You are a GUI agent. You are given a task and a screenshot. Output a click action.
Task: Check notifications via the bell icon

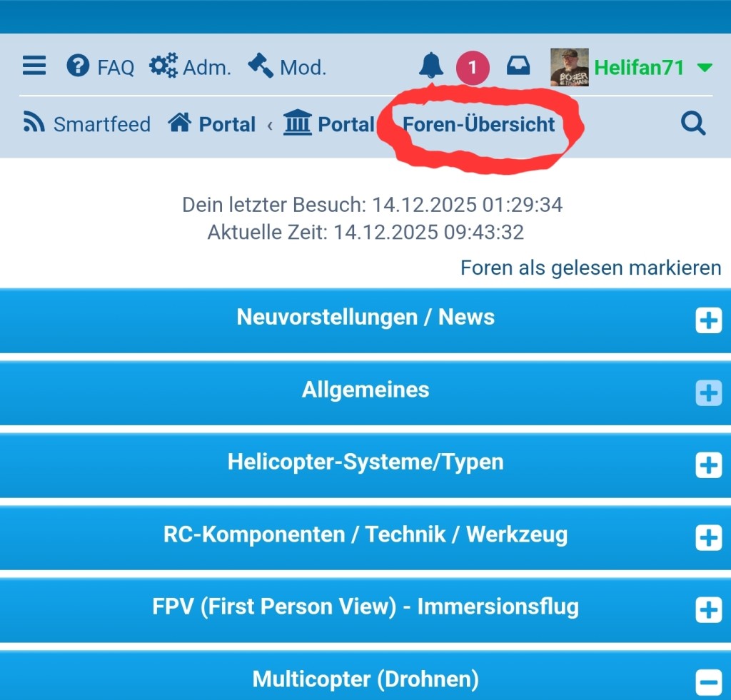(430, 65)
